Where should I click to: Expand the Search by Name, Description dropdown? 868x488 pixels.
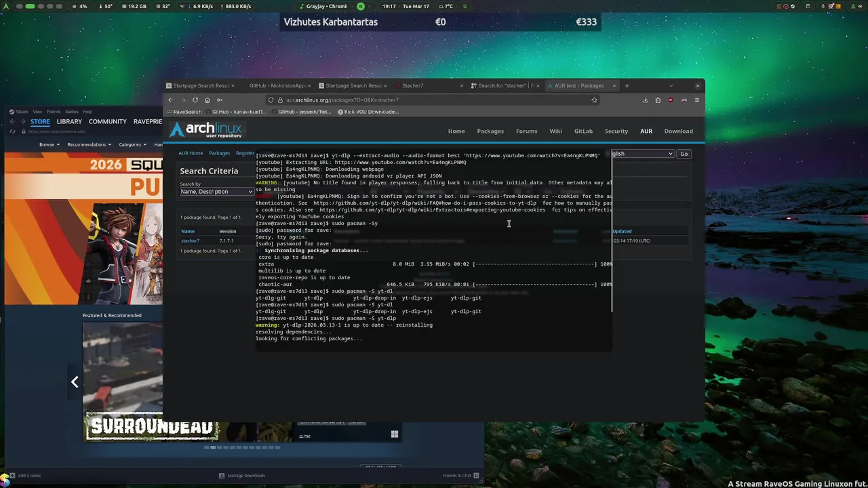coord(216,192)
